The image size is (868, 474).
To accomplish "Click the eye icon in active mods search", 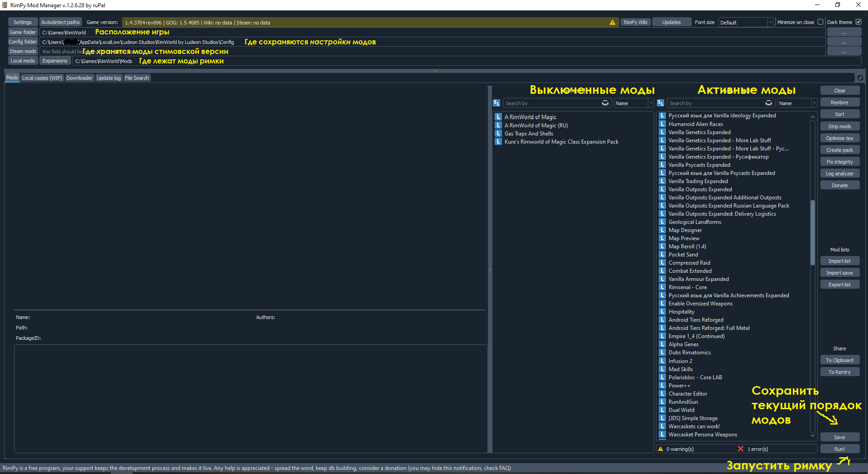I will coord(768,103).
